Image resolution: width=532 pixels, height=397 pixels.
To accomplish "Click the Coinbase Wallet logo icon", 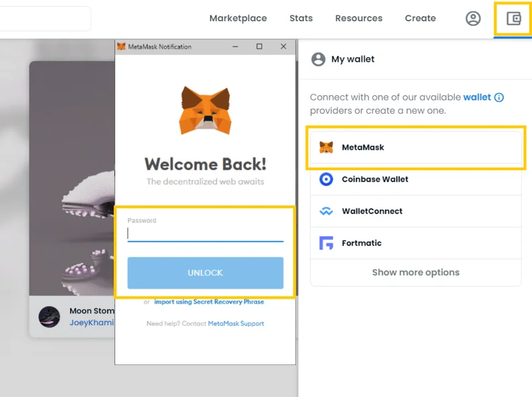I will pyautogui.click(x=326, y=179).
